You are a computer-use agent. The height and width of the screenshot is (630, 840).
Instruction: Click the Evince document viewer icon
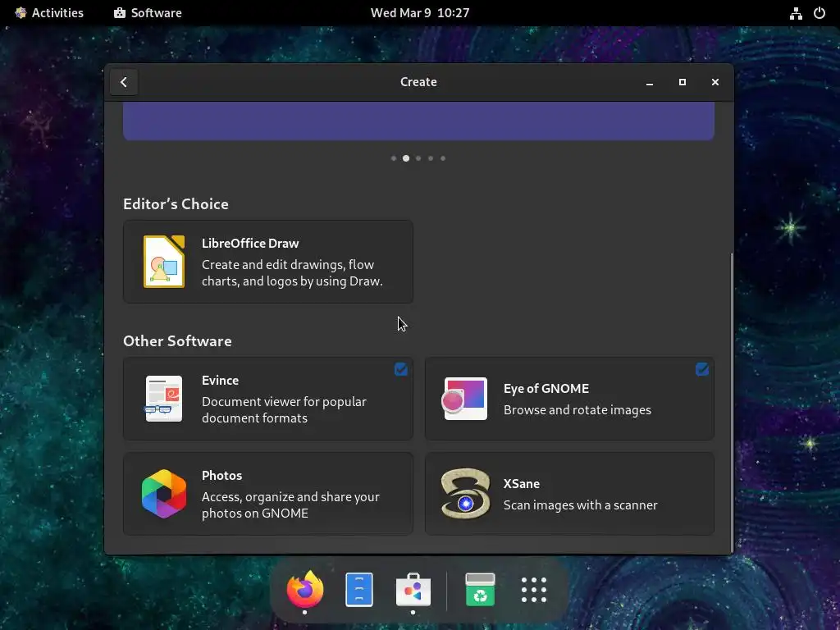tap(163, 399)
